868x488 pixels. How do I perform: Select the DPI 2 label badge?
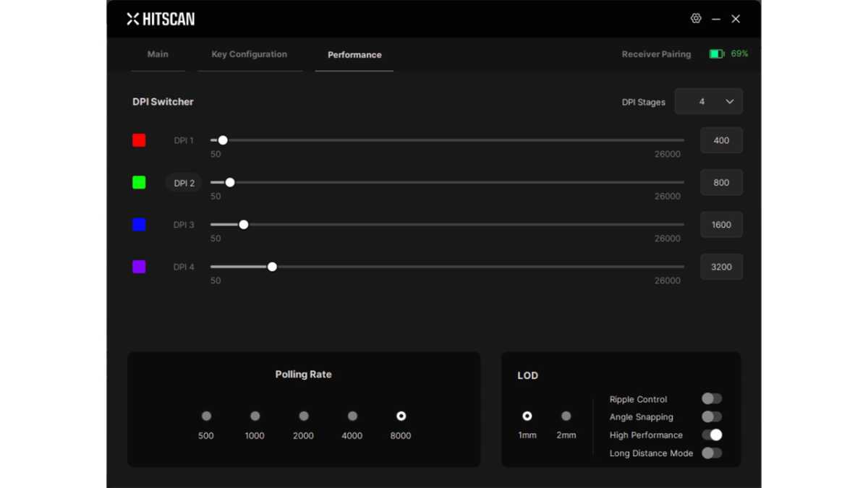tap(183, 182)
